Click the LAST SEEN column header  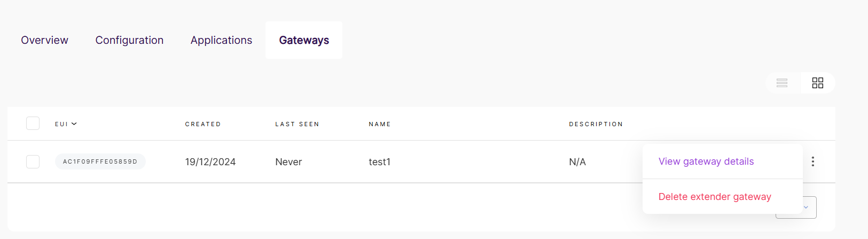click(297, 124)
